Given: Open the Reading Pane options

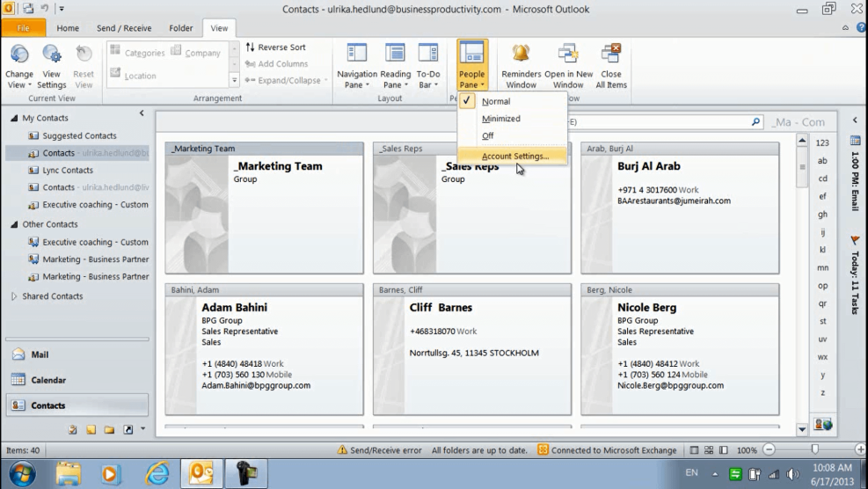Looking at the screenshot, I should pos(396,66).
